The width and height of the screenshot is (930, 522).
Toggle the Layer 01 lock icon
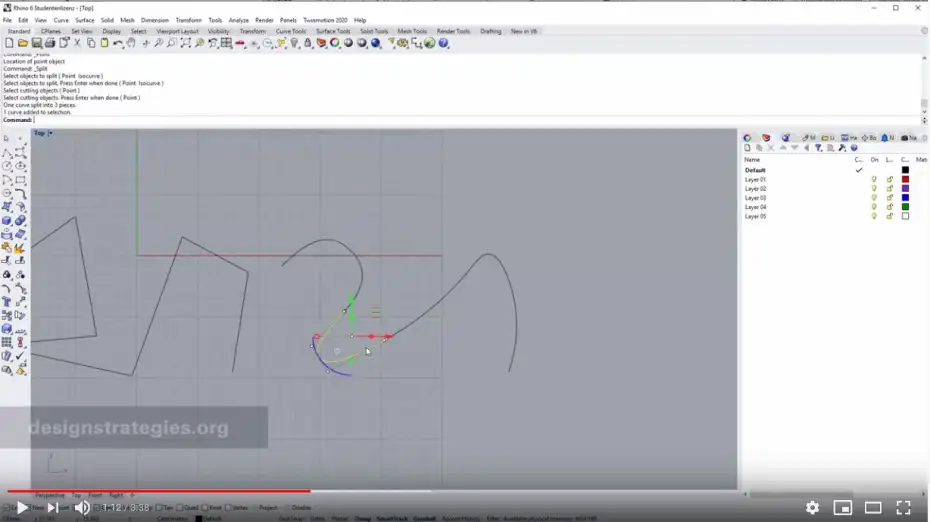tap(890, 179)
